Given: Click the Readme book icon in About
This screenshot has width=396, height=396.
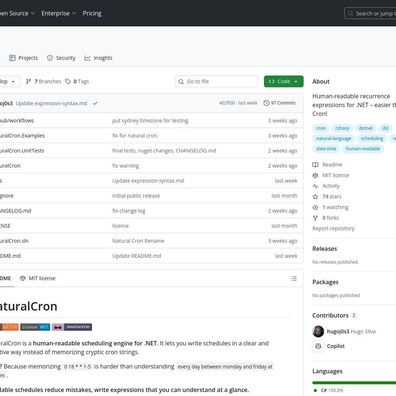Looking at the screenshot, I should (315, 165).
